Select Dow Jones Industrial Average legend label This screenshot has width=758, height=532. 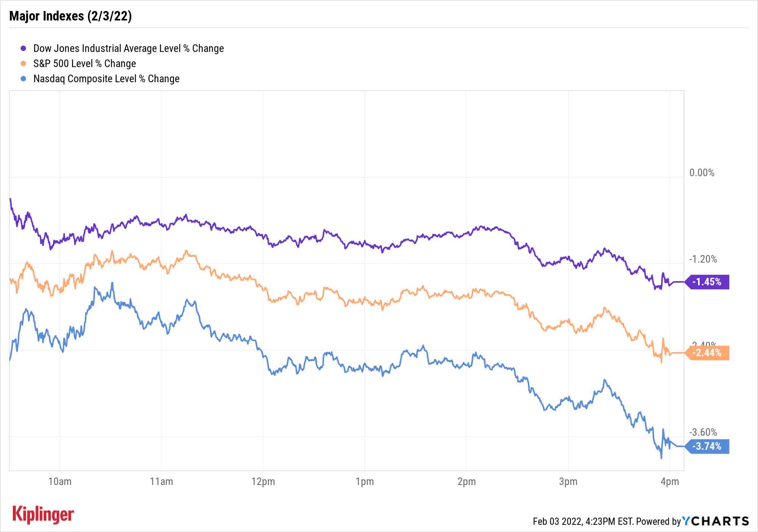tap(128, 49)
